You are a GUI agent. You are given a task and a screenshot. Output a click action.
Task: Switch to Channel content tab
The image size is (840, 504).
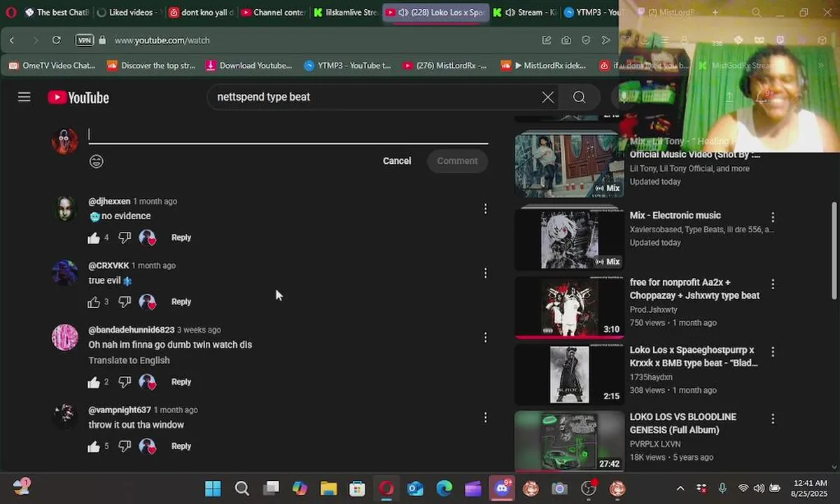272,13
